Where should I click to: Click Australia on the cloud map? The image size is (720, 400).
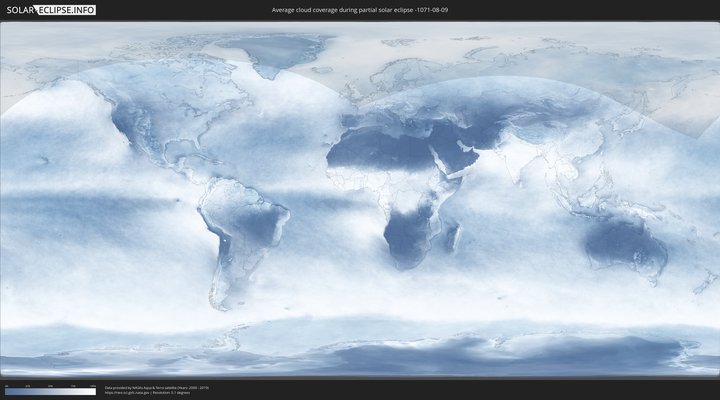tap(625, 245)
